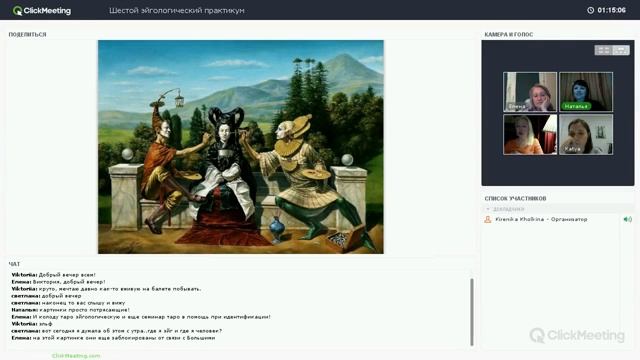Screen dimensions: 640x360
Task: Click the elapsed time 01:15:06
Action: point(611,10)
